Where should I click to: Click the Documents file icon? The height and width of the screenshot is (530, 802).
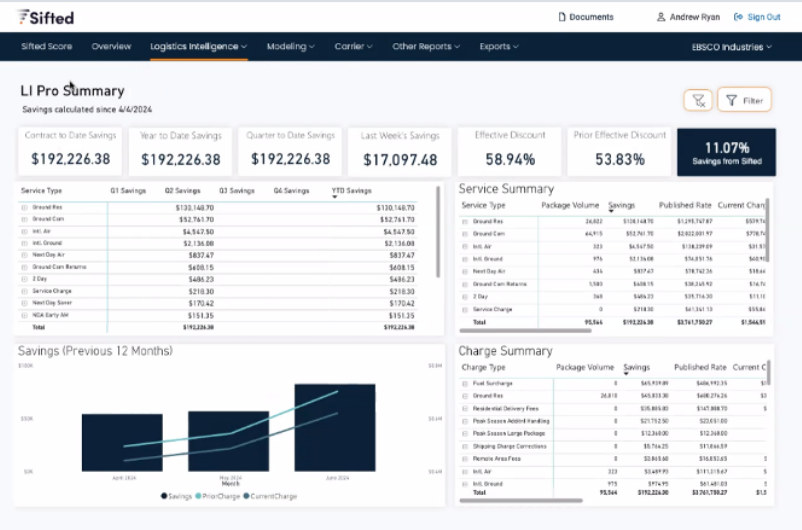coord(562,17)
